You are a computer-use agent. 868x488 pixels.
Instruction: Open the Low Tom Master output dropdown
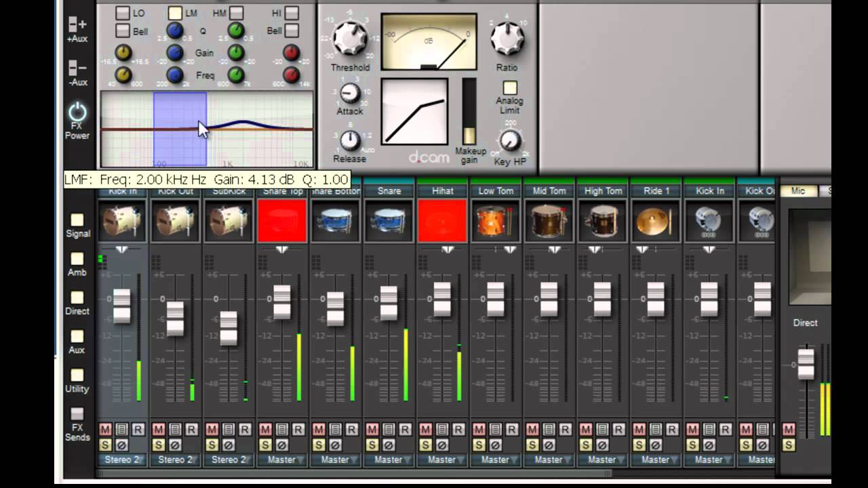click(496, 460)
